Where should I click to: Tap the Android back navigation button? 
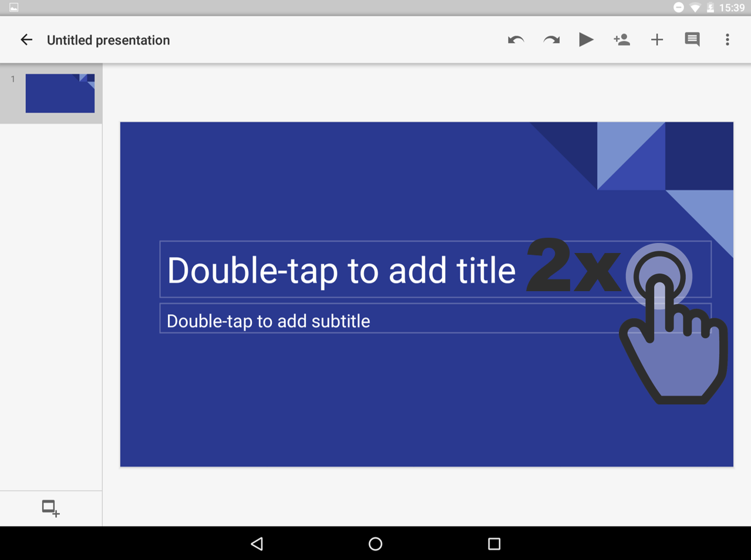click(257, 544)
